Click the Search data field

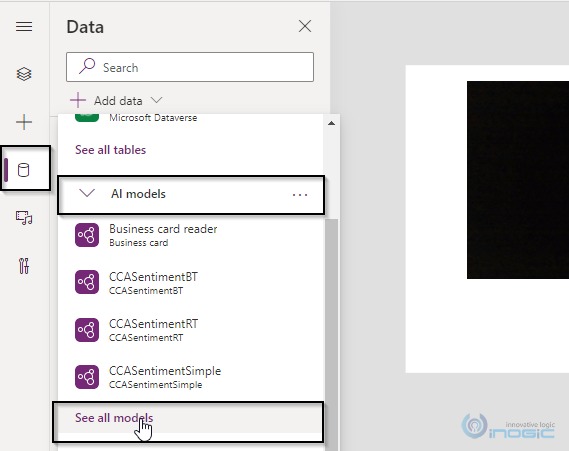click(x=190, y=67)
